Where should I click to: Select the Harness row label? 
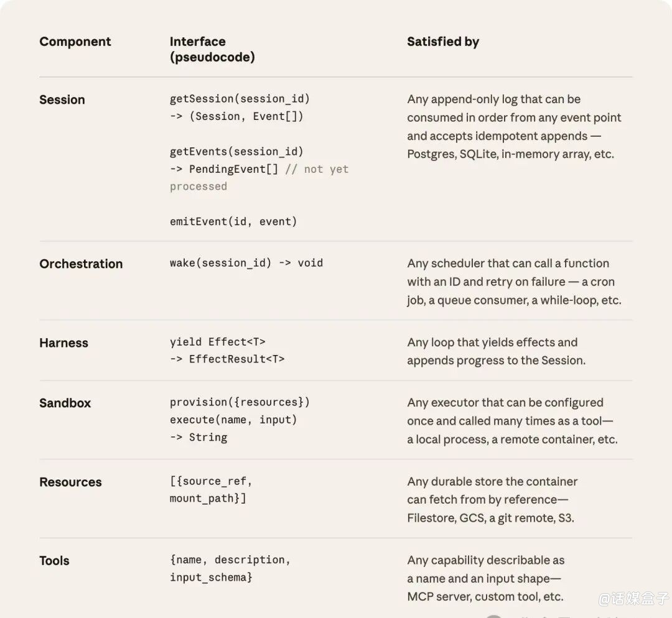63,343
